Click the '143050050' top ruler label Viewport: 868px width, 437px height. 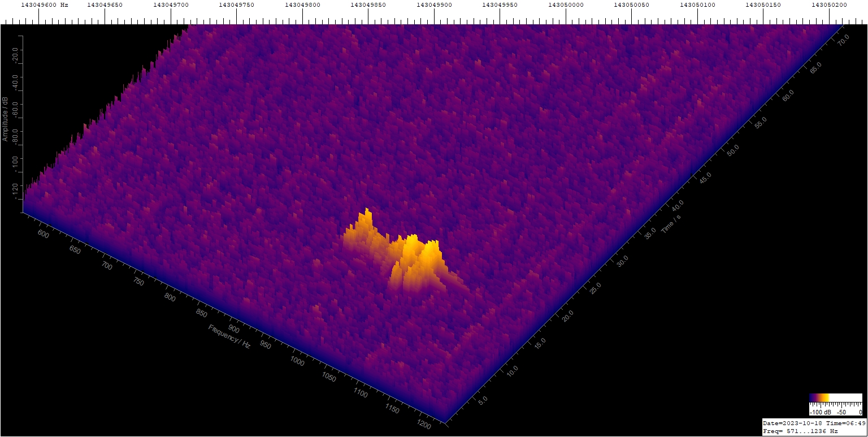(x=632, y=5)
